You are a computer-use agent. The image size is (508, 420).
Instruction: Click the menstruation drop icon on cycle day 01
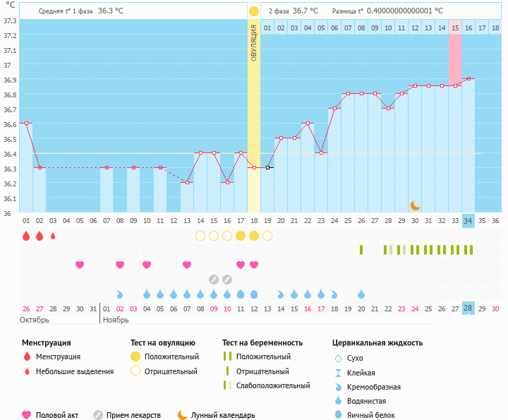pos(26,236)
